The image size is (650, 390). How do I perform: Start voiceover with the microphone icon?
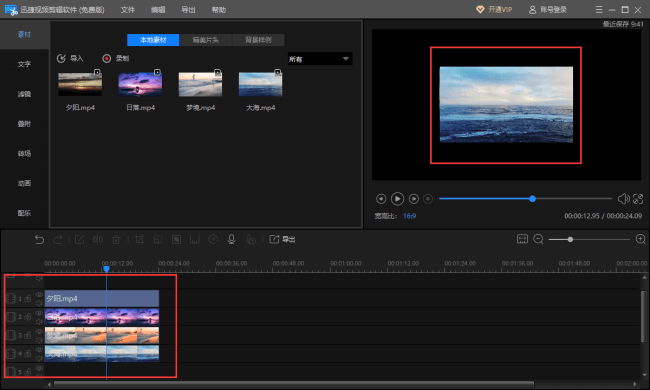pyautogui.click(x=232, y=239)
